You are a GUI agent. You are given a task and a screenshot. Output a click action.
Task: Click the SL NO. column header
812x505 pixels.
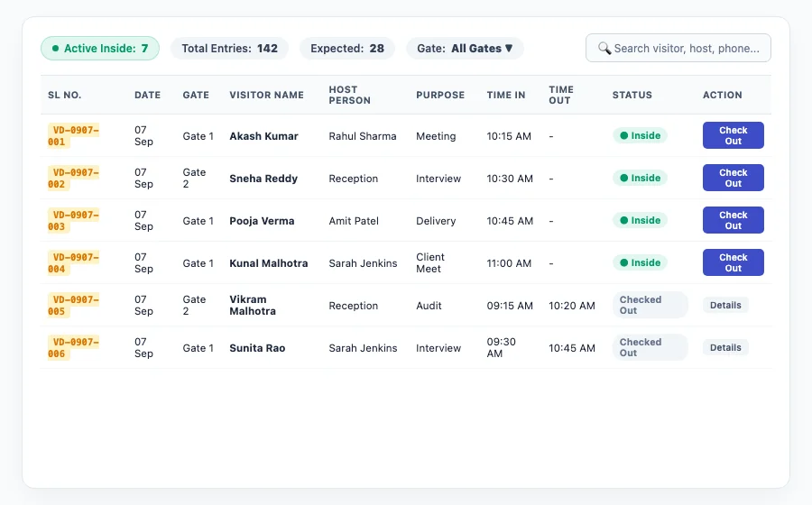64,96
